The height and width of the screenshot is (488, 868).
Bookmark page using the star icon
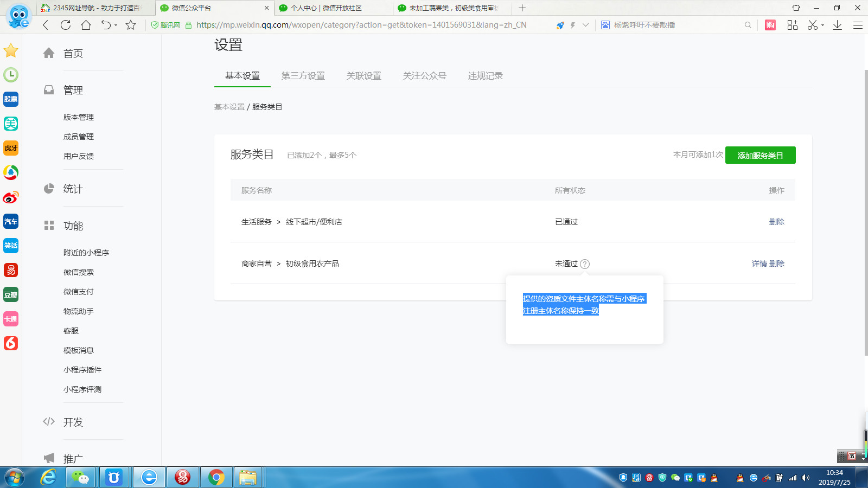click(131, 25)
